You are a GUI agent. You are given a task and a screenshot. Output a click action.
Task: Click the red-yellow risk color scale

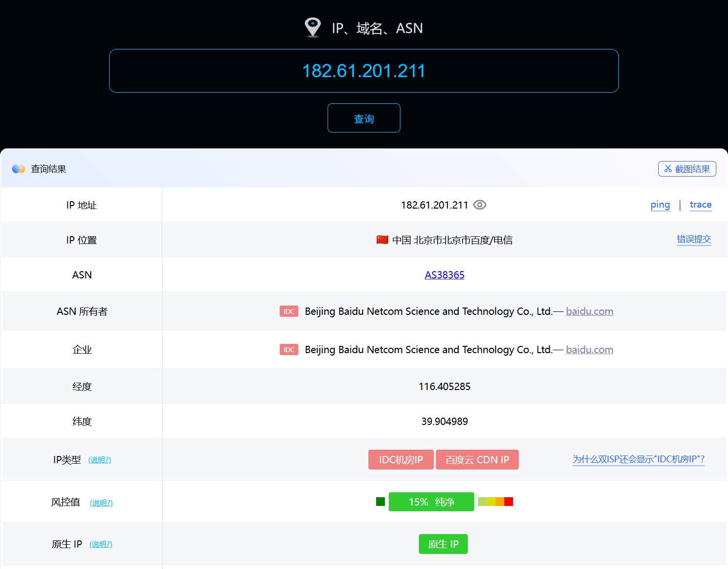[495, 502]
